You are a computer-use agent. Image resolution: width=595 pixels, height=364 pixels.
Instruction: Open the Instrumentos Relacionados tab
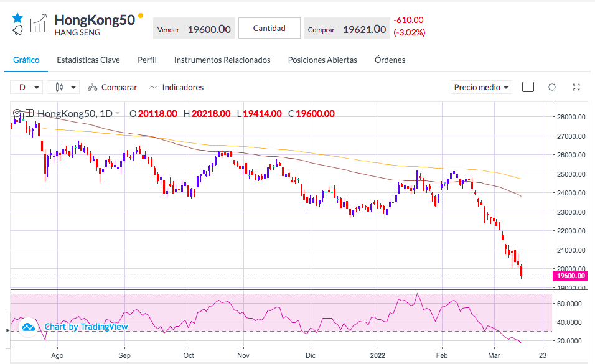tap(222, 60)
